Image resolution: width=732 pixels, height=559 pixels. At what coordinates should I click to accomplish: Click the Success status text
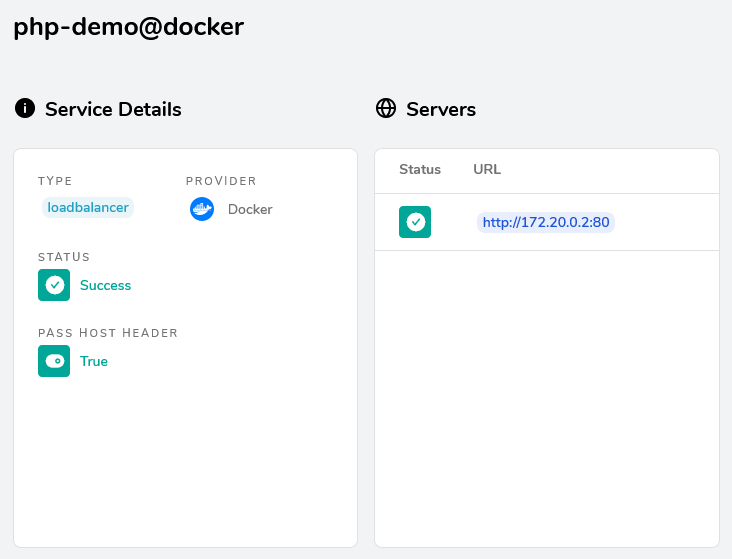click(x=105, y=285)
